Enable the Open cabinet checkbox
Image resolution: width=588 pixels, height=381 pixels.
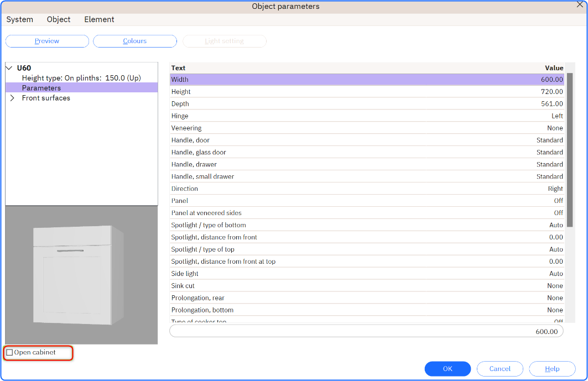pos(9,352)
